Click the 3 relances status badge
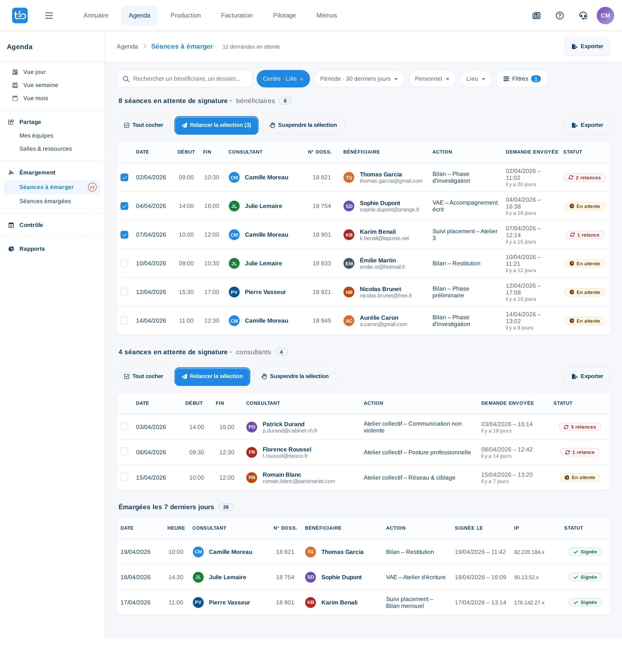 [x=580, y=427]
